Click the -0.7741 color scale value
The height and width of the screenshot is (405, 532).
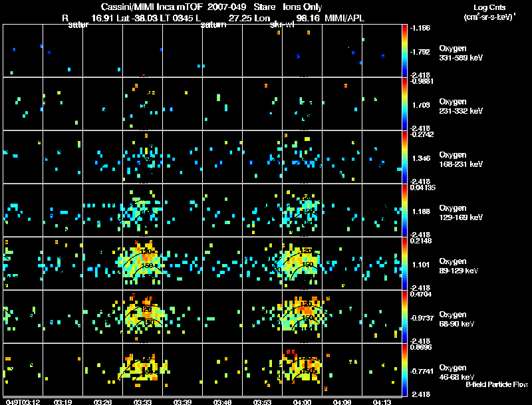click(422, 372)
